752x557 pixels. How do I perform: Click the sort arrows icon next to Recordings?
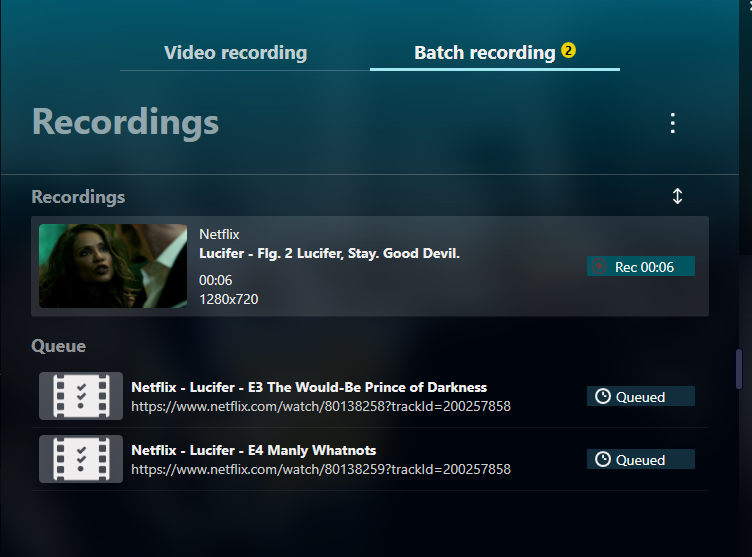(677, 196)
